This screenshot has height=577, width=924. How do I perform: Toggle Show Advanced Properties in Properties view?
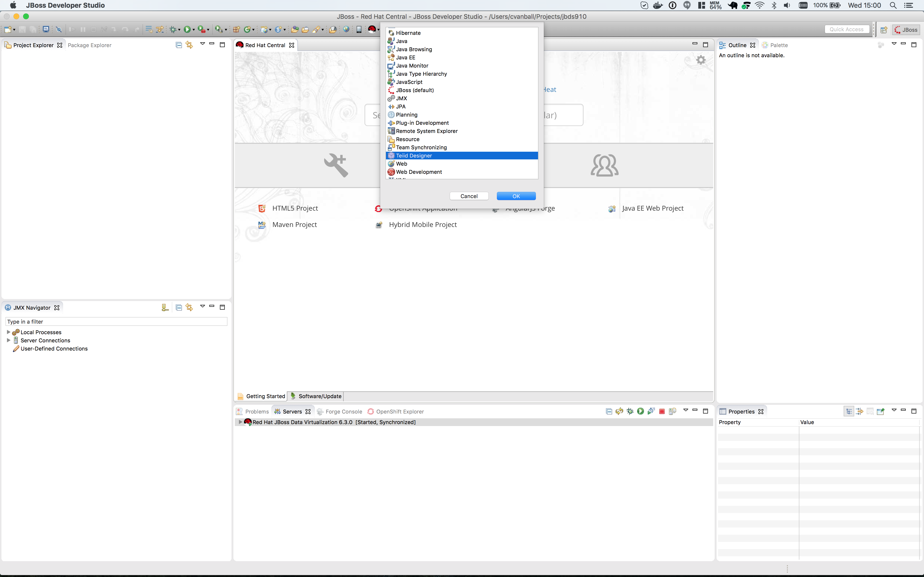click(x=859, y=411)
